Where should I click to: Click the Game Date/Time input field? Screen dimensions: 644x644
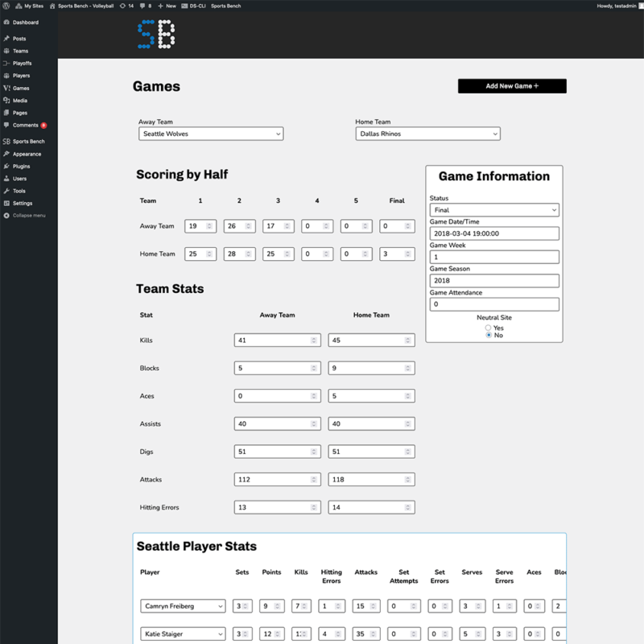[494, 233]
